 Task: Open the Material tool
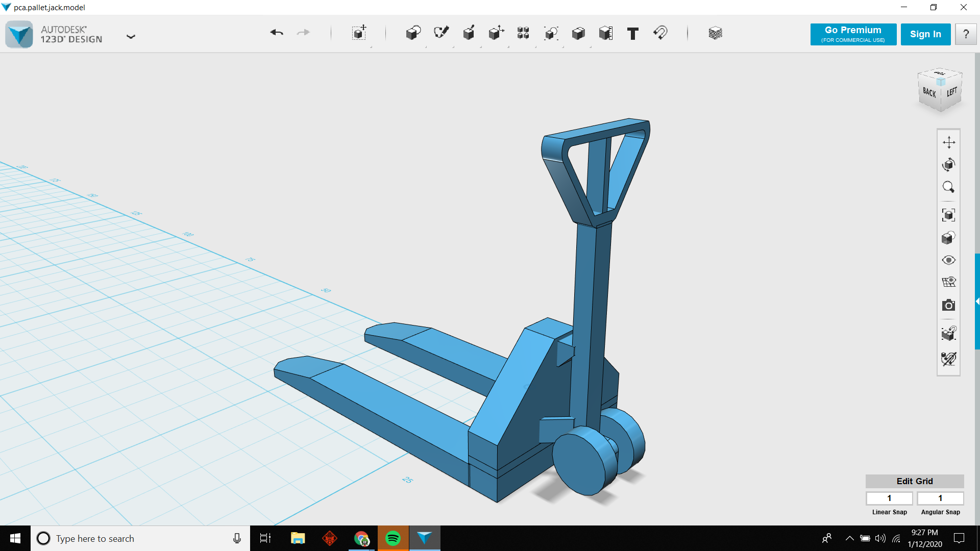tap(716, 33)
